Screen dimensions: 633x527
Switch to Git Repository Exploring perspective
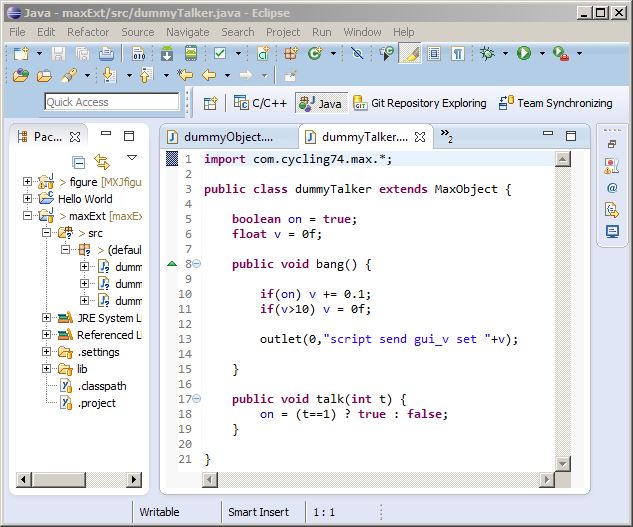point(418,103)
